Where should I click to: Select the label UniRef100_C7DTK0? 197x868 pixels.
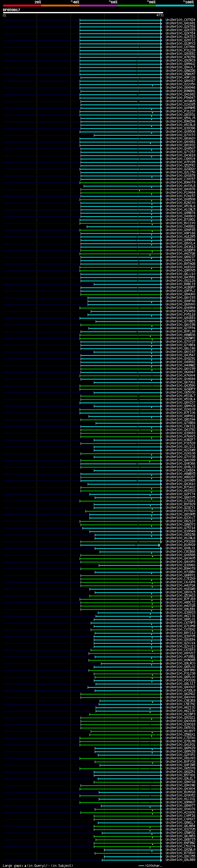pyautogui.click(x=180, y=738)
